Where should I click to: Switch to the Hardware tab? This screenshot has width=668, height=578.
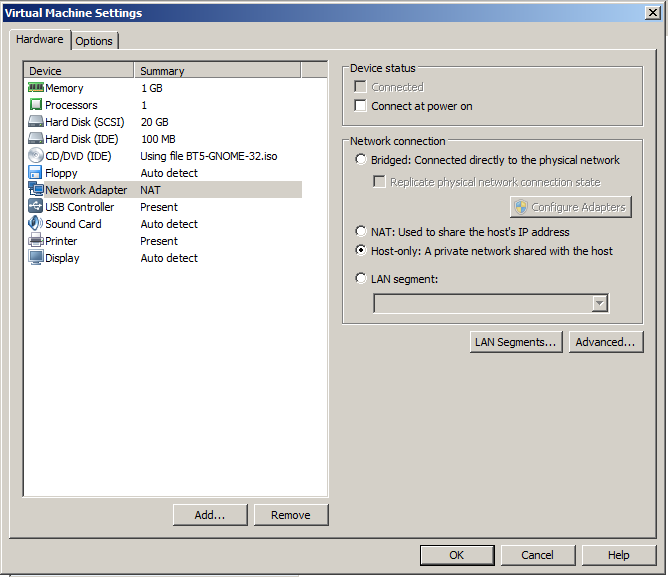(40, 39)
